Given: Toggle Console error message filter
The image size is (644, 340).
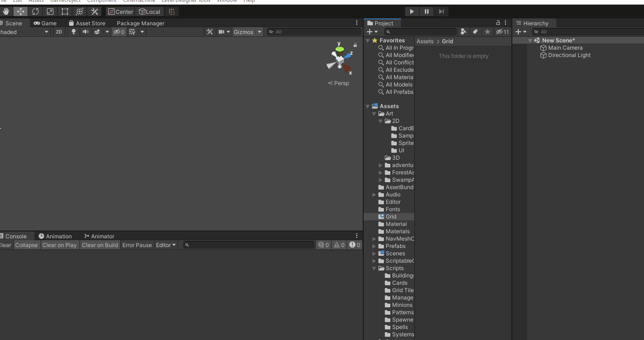Looking at the screenshot, I should [355, 245].
